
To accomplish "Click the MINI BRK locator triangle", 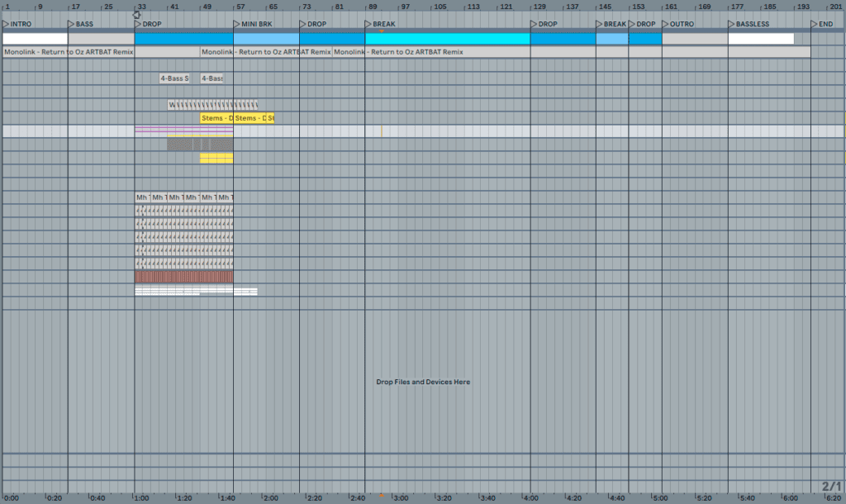I will (237, 24).
